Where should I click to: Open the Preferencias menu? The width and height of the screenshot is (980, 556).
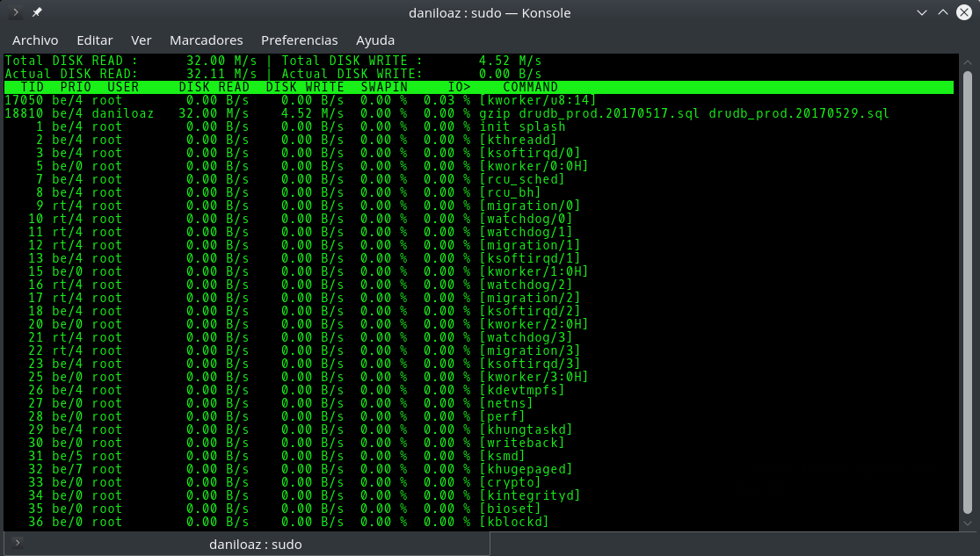[x=299, y=40]
